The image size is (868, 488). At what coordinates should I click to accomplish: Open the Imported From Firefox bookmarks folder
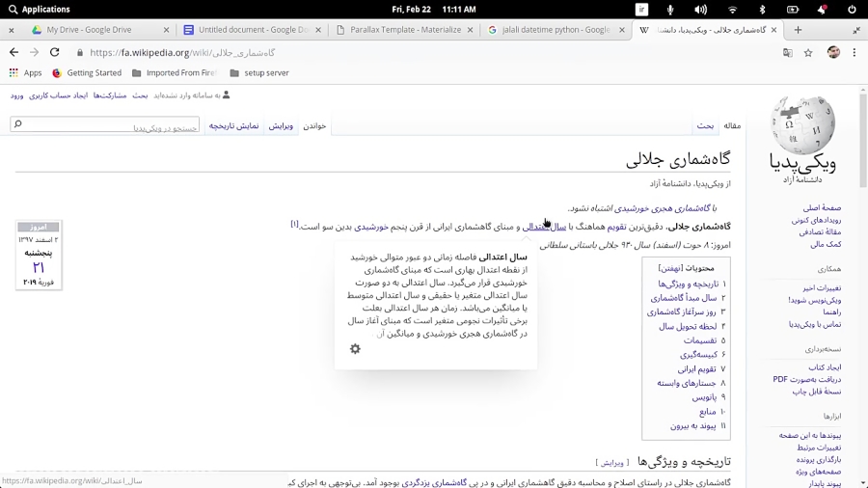point(175,72)
